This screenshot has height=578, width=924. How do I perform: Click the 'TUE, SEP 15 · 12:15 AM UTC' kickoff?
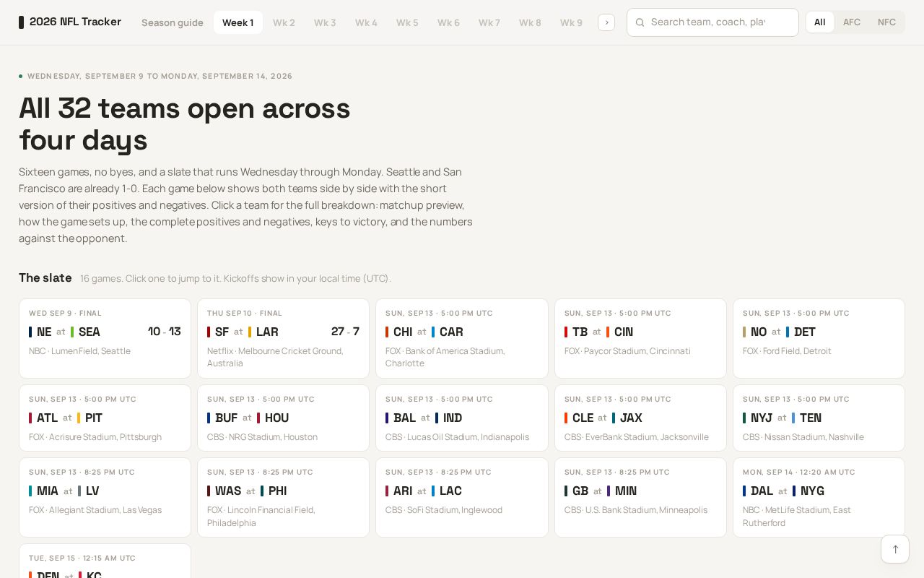82,558
